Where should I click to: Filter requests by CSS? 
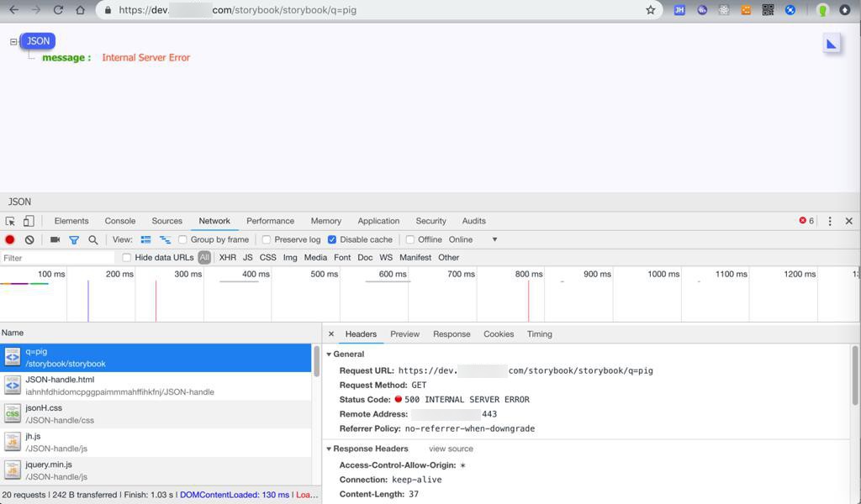pos(268,257)
